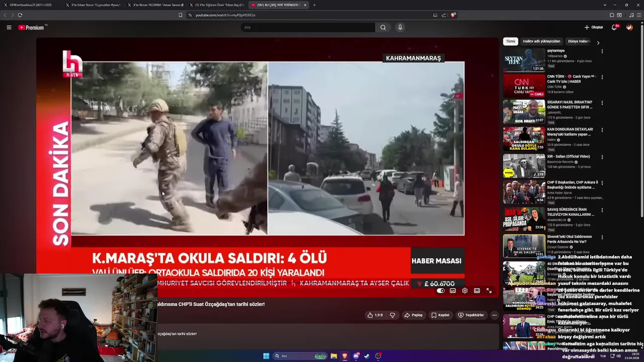Open more actions ellipsis below video
This screenshot has width=644, height=362.
point(495,315)
